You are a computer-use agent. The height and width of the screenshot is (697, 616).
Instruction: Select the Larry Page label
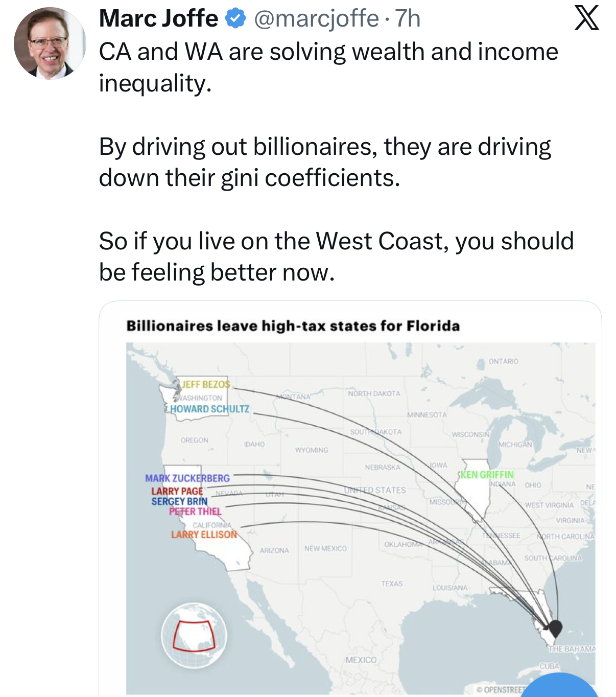177,491
